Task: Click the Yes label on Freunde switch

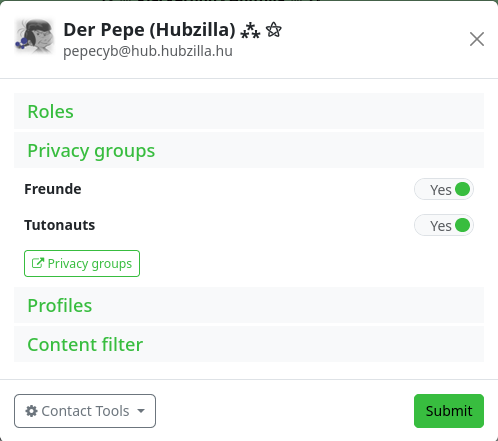Action: pyautogui.click(x=441, y=190)
